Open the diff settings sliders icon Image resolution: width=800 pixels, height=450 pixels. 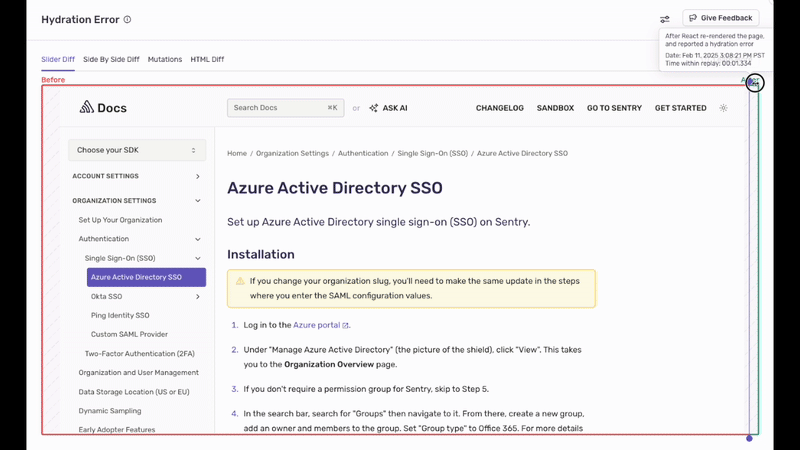pyautogui.click(x=665, y=19)
